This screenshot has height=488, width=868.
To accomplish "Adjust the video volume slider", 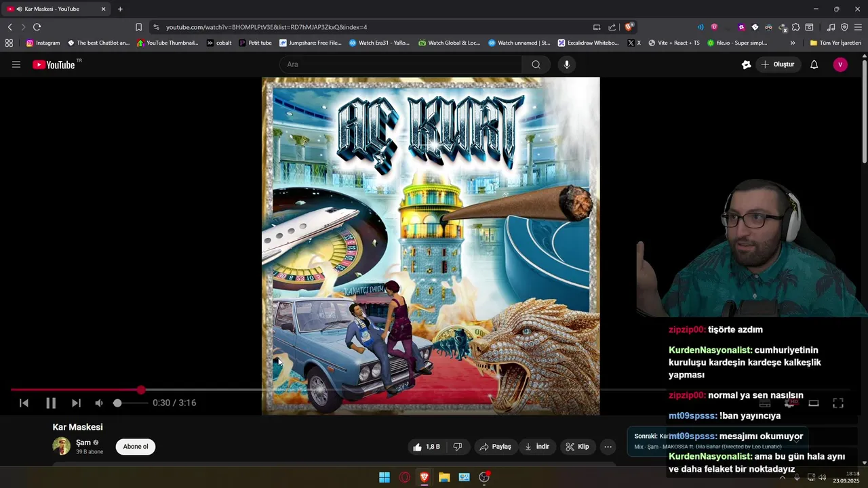I will coord(129,403).
